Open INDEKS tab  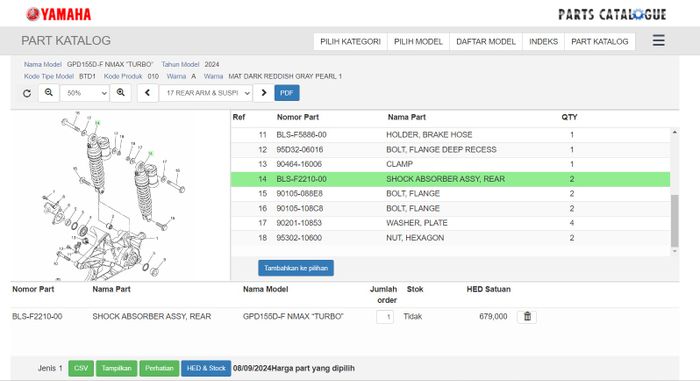click(x=543, y=42)
